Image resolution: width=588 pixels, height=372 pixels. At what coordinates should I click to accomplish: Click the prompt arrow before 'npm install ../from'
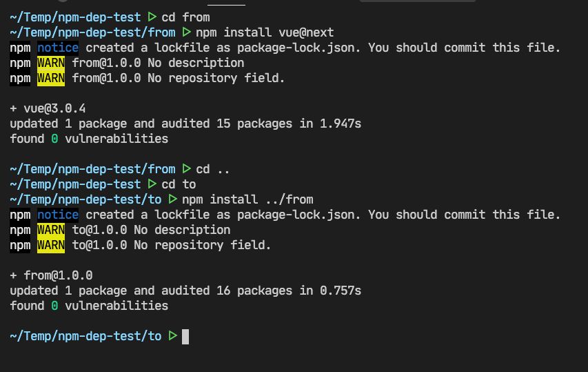click(x=172, y=199)
